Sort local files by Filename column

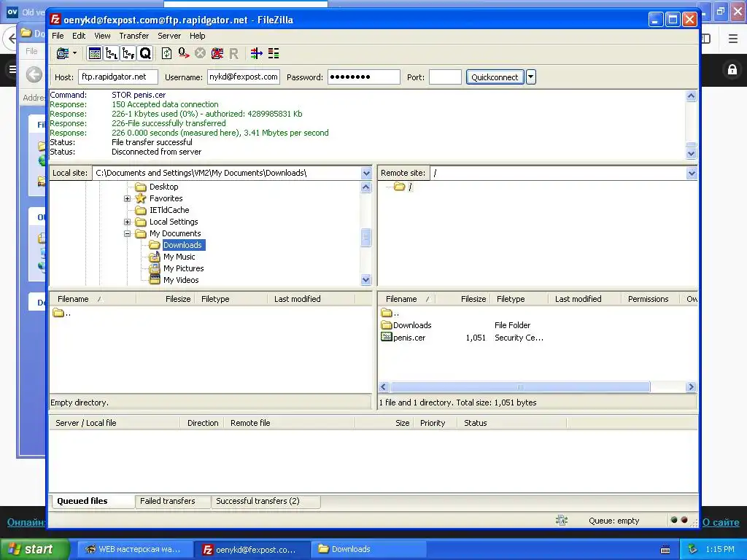click(x=93, y=299)
